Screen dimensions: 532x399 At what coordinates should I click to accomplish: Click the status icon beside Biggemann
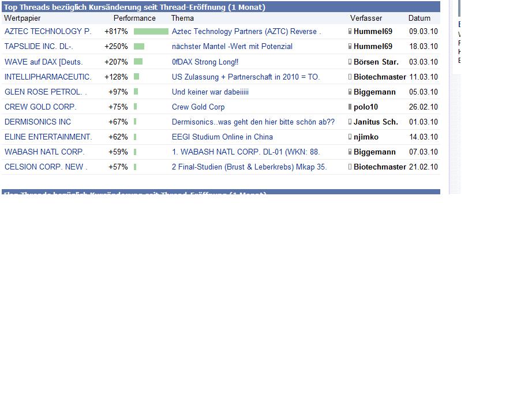(x=349, y=92)
